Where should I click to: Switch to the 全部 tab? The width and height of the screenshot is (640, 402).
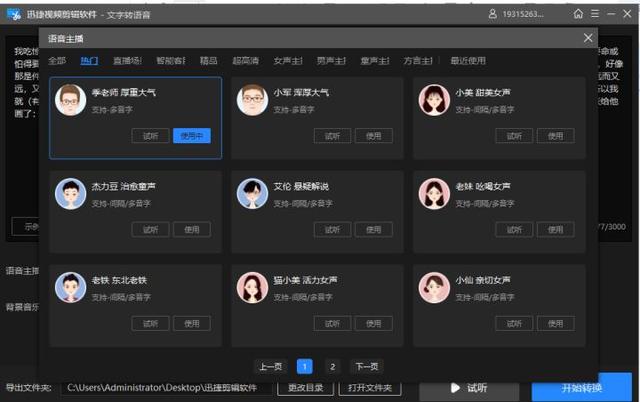click(x=57, y=61)
